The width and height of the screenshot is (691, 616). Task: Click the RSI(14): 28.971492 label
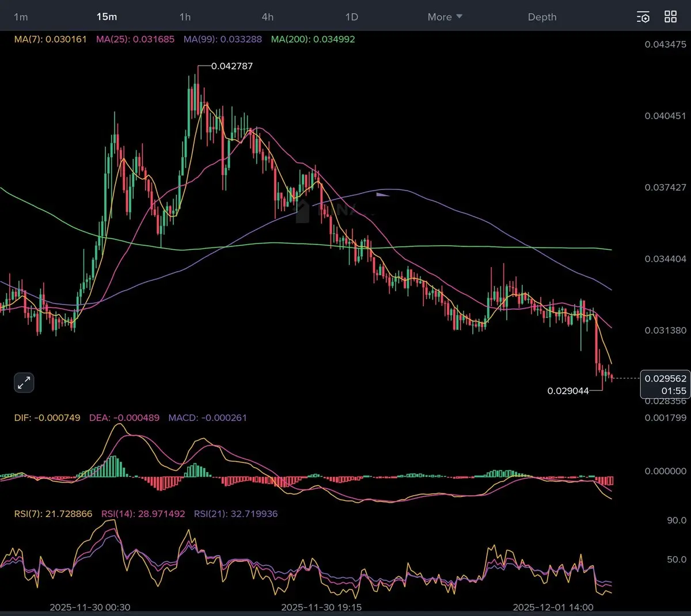pos(143,514)
